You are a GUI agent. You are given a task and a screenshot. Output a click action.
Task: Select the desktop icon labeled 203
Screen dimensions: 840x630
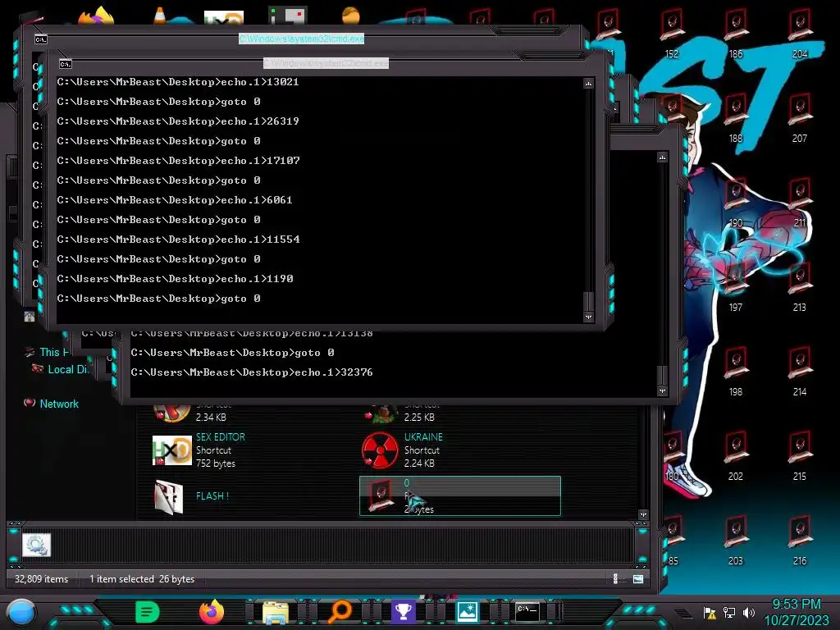[736, 541]
